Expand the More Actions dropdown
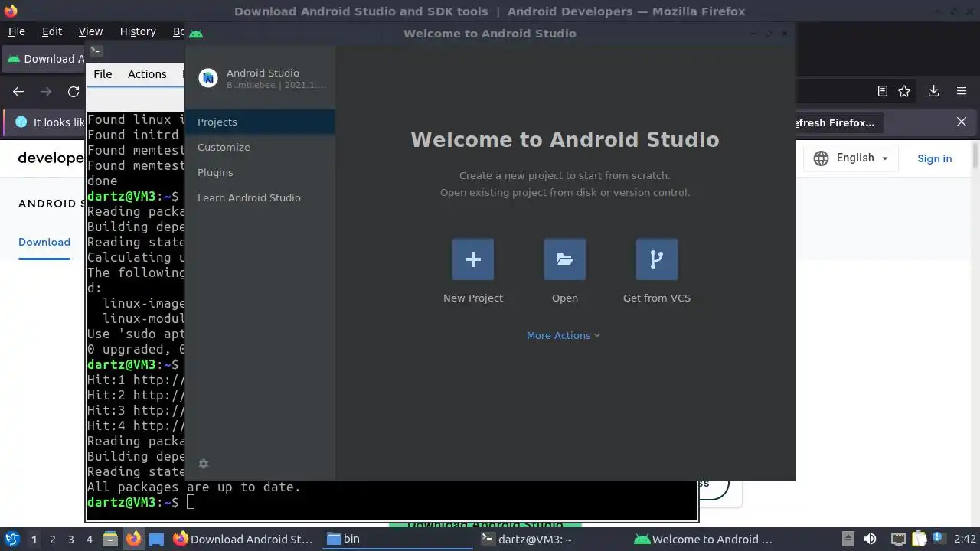Image resolution: width=980 pixels, height=551 pixels. 563,335
